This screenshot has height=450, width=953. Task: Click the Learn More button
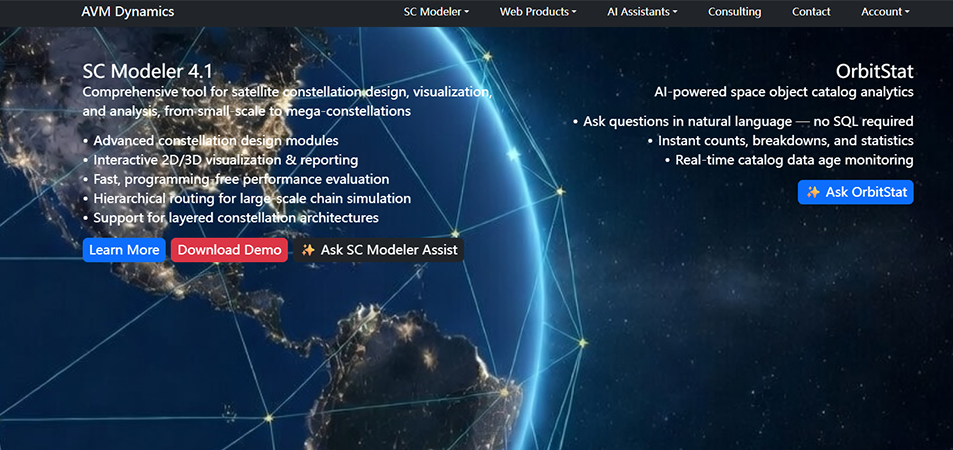click(124, 250)
